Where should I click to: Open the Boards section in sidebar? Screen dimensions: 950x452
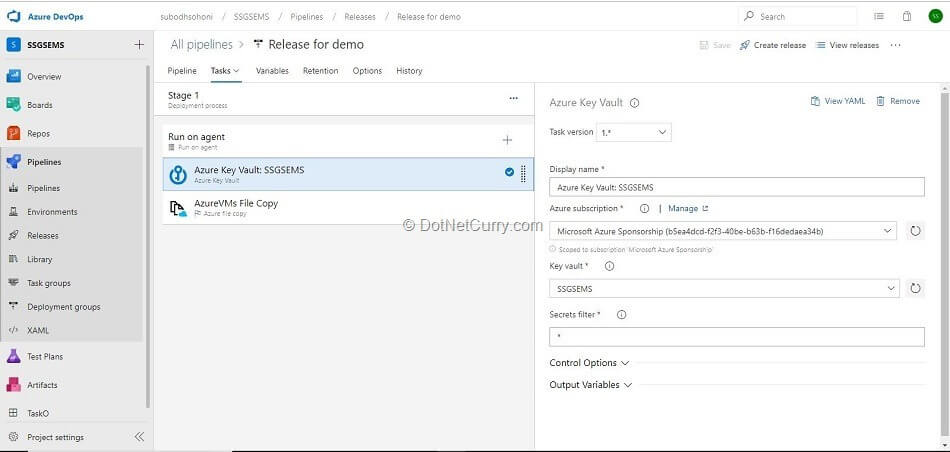pyautogui.click(x=40, y=105)
